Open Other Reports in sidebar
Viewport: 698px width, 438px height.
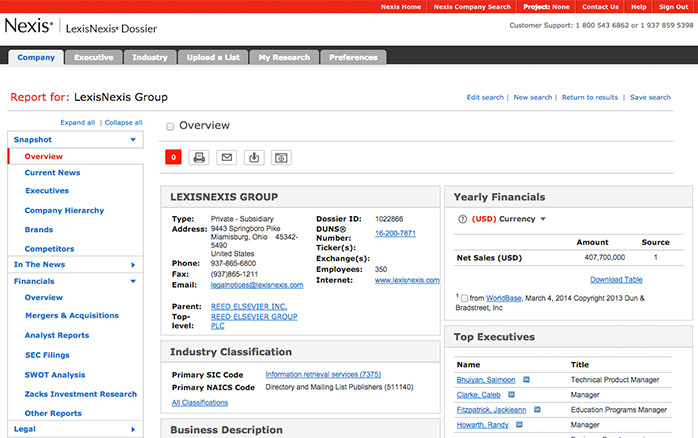[x=53, y=413]
